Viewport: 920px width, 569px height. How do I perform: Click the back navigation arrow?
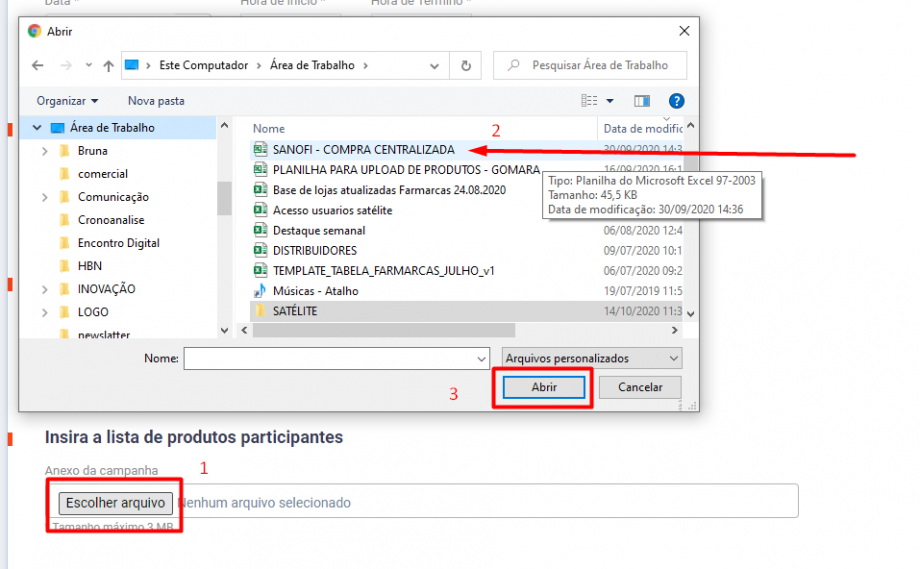37,66
